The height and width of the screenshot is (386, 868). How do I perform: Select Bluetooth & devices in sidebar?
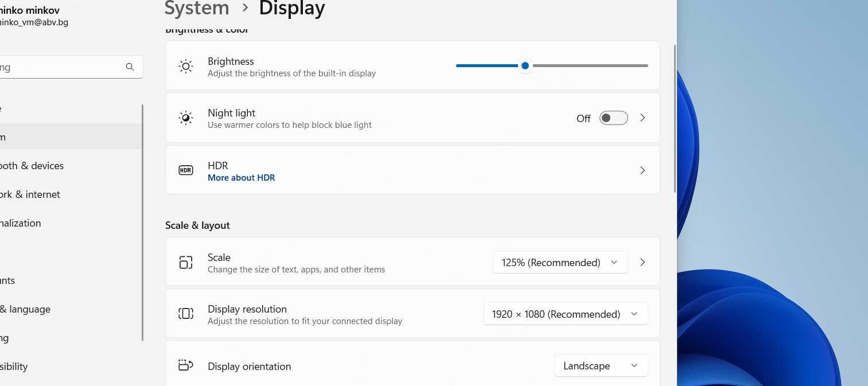click(x=32, y=166)
